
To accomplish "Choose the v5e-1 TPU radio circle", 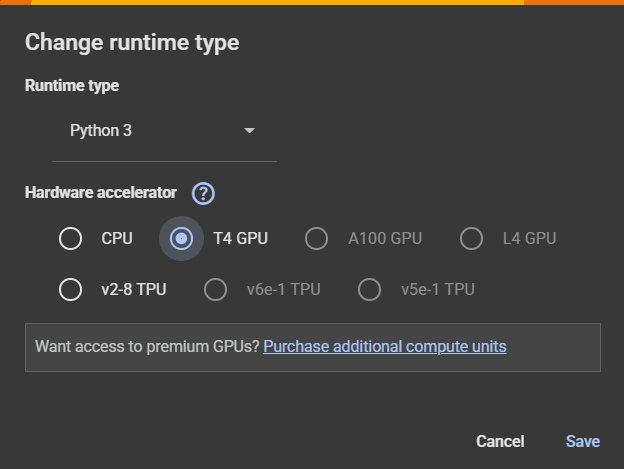I will (x=369, y=289).
